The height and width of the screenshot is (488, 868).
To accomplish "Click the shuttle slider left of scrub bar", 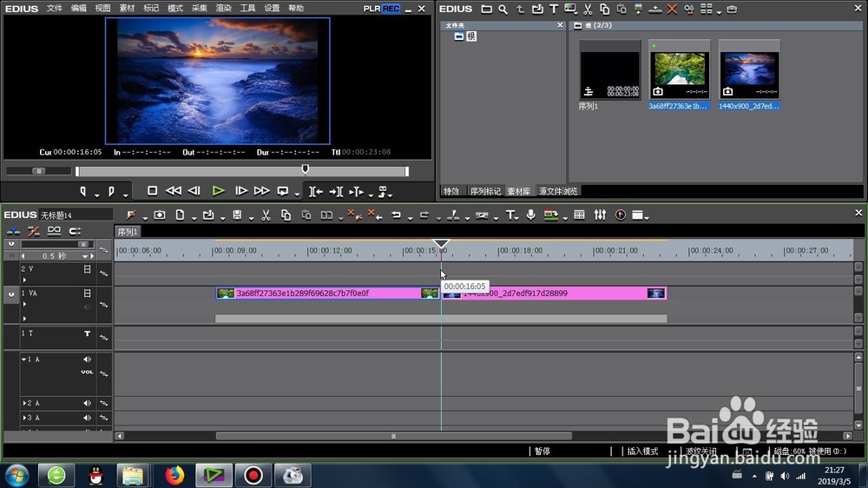I will point(39,171).
